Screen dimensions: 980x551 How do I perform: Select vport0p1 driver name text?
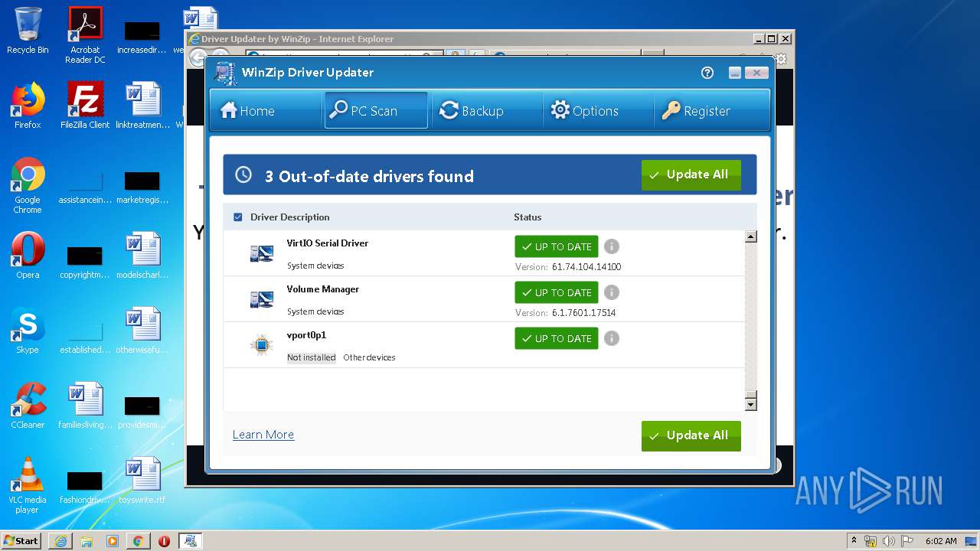pyautogui.click(x=306, y=335)
